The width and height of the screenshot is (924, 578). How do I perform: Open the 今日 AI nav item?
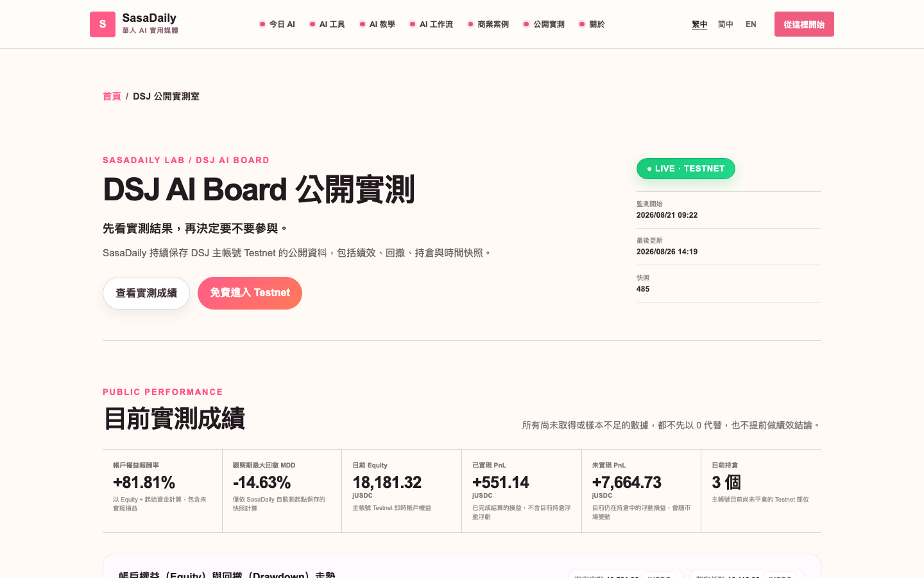pyautogui.click(x=277, y=24)
